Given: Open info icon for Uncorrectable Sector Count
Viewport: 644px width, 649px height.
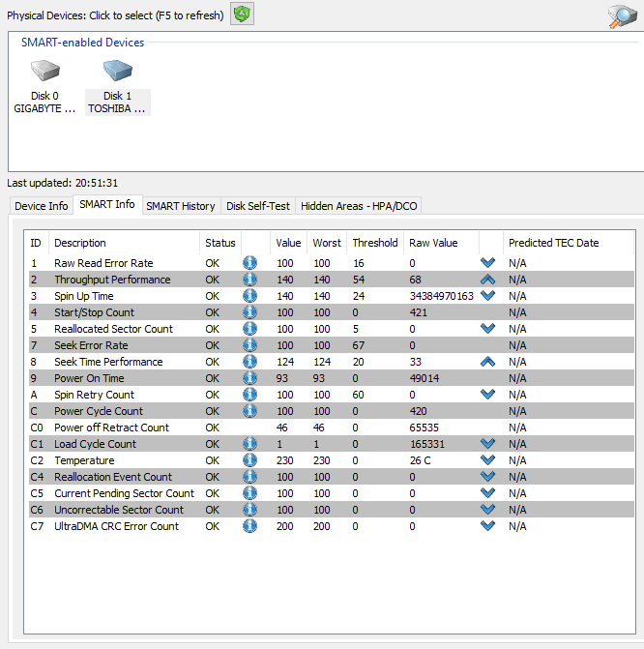Looking at the screenshot, I should pos(249,510).
